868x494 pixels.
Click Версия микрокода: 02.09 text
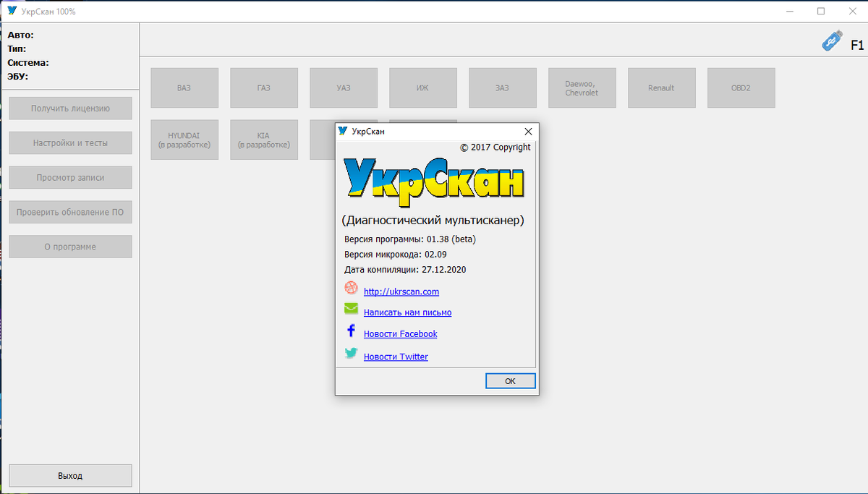click(x=396, y=255)
